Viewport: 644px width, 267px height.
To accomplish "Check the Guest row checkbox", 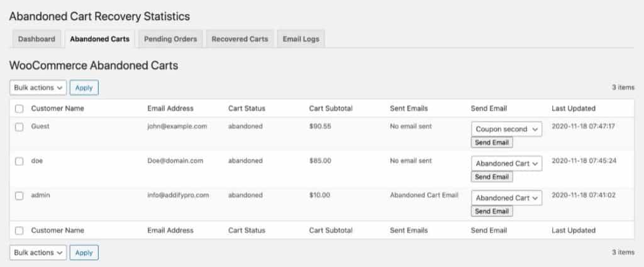I will [x=19, y=127].
